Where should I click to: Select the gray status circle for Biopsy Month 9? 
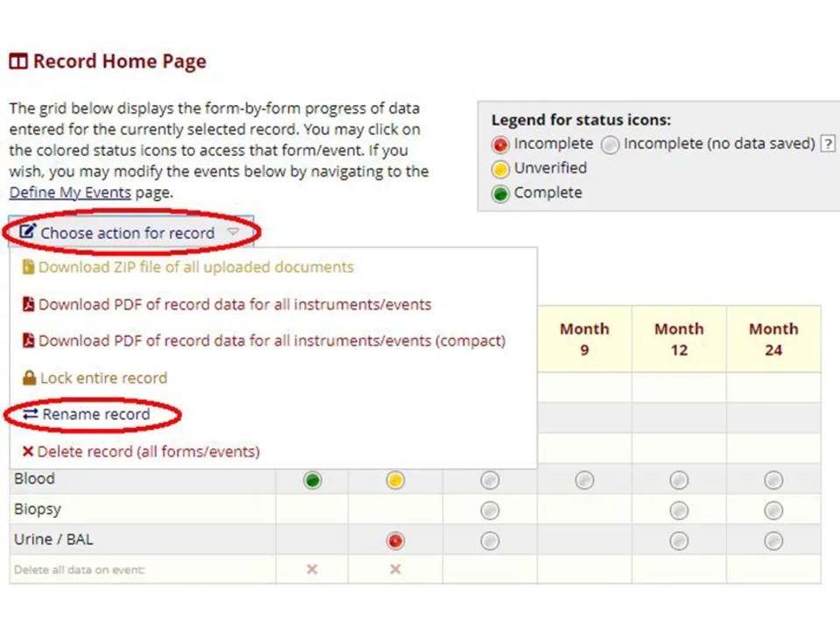[489, 510]
